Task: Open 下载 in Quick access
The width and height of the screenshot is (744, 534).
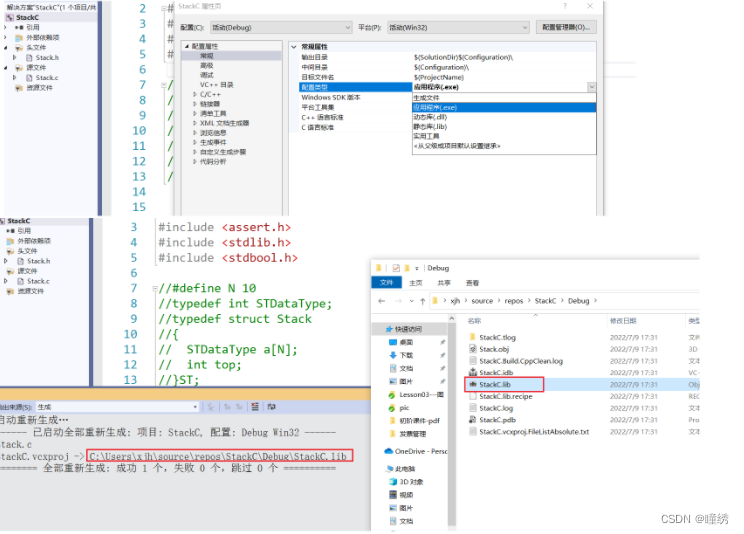Action: [406, 355]
